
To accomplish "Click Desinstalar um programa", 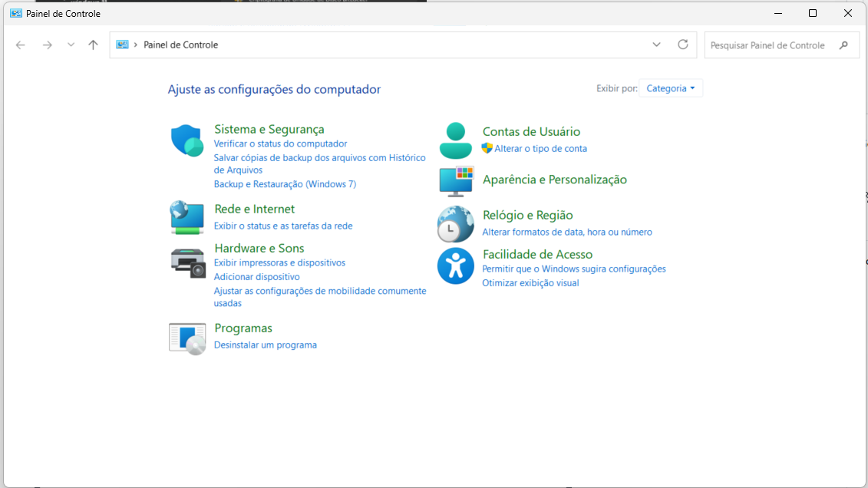I will pos(266,345).
